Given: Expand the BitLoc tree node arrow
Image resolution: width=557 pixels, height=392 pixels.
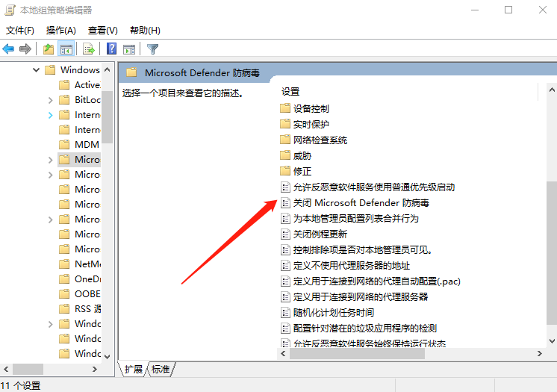Looking at the screenshot, I should point(50,100).
